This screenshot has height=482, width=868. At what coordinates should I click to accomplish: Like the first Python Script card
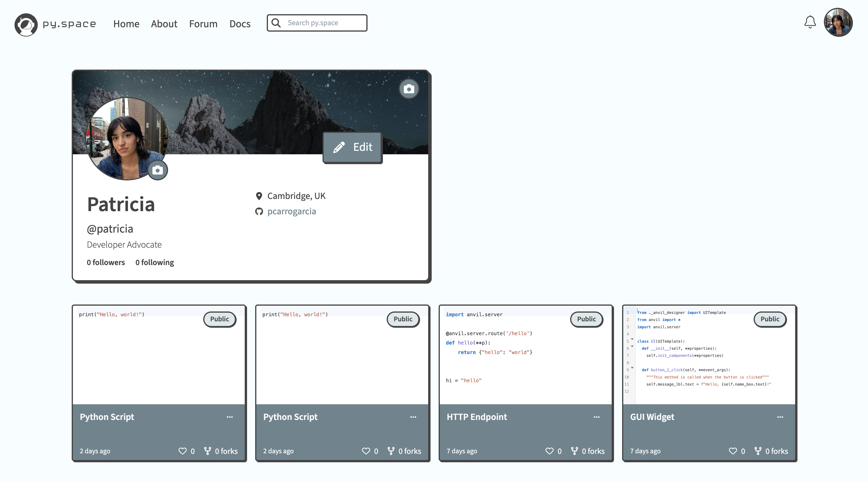[182, 451]
